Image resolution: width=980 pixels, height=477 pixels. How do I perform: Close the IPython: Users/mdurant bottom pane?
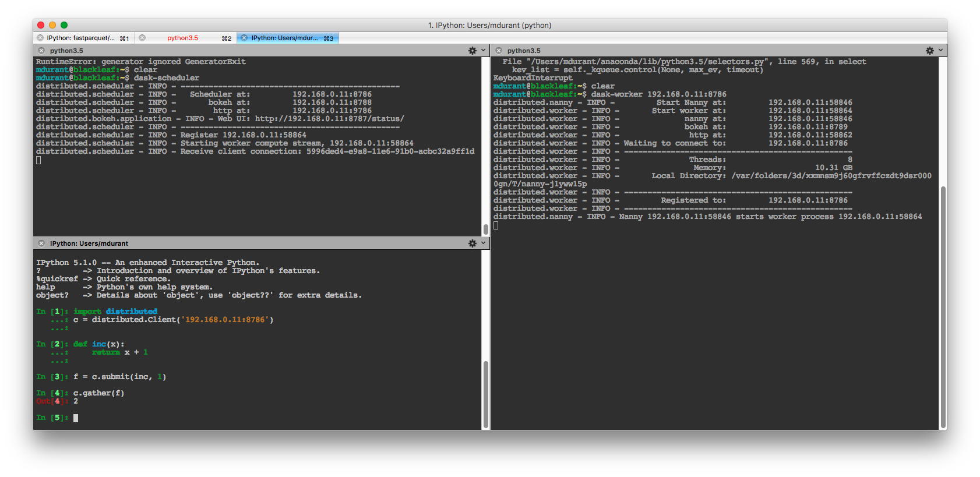click(41, 243)
